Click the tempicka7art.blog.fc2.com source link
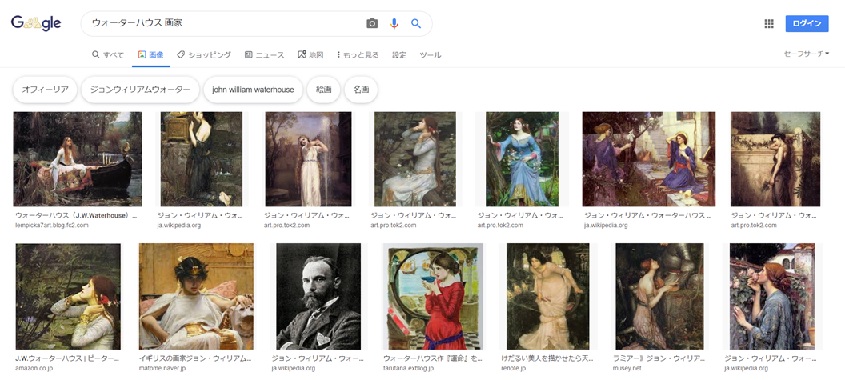 pyautogui.click(x=51, y=225)
